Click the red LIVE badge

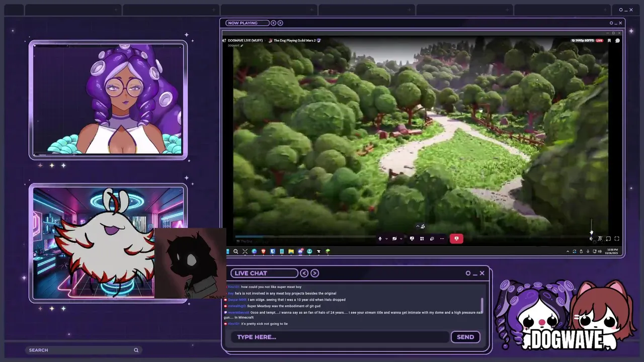coord(599,40)
